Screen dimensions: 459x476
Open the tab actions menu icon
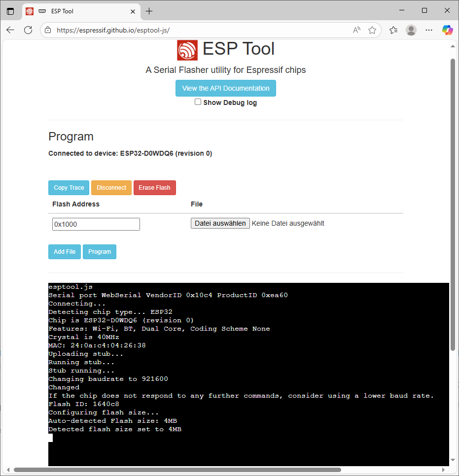click(10, 11)
